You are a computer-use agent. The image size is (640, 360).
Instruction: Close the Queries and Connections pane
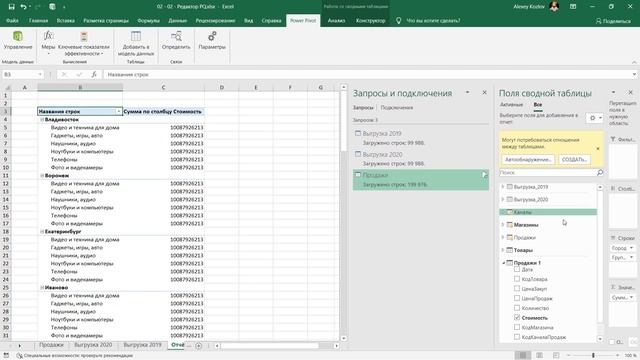[484, 93]
